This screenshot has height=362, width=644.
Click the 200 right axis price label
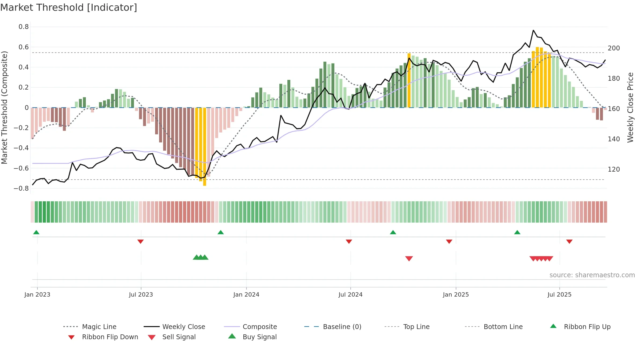(614, 48)
